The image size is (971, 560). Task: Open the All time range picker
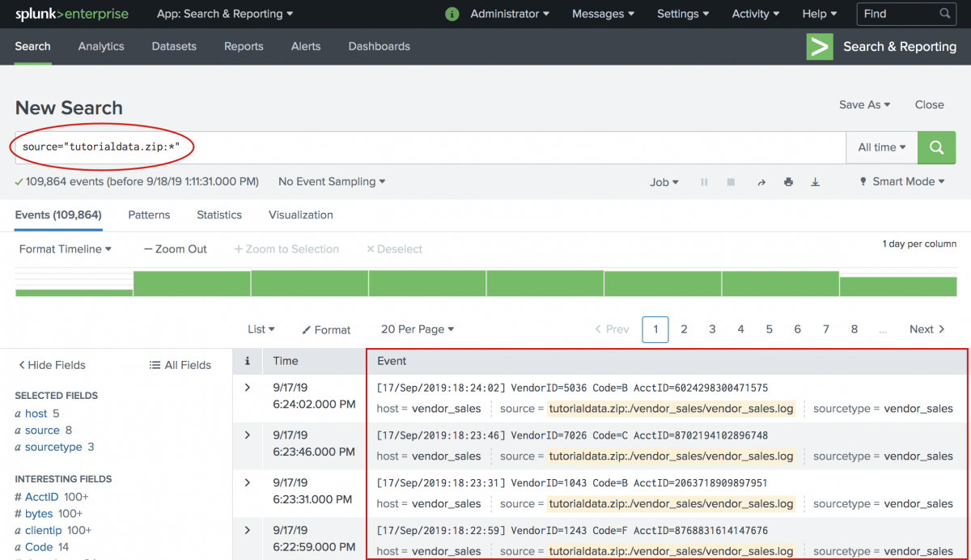[881, 147]
